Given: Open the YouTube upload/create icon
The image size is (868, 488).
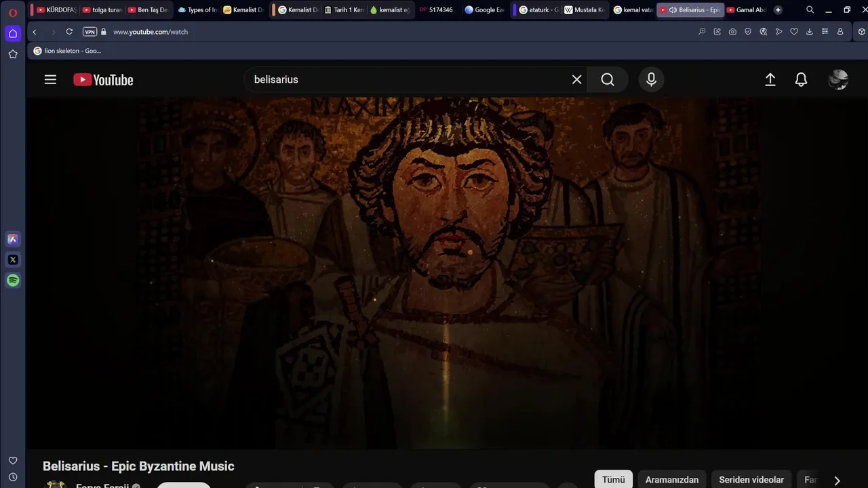Looking at the screenshot, I should coord(770,79).
